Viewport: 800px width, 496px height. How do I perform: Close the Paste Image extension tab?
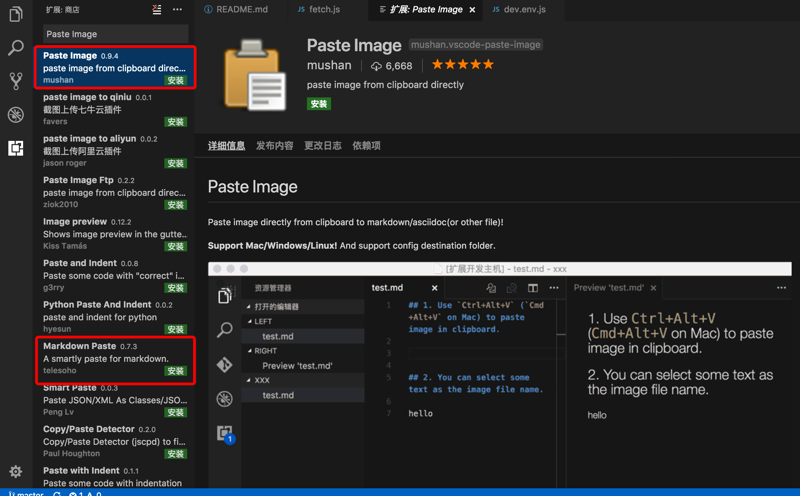pyautogui.click(x=472, y=10)
